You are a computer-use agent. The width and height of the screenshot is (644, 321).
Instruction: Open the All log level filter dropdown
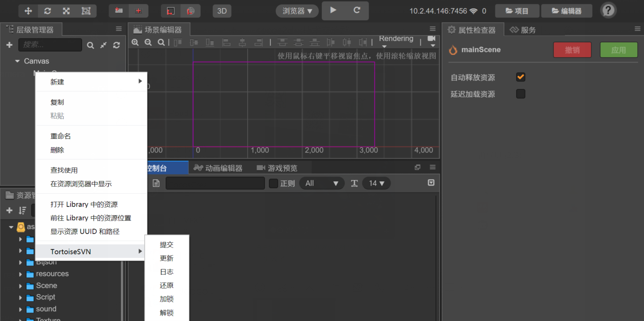coord(321,183)
